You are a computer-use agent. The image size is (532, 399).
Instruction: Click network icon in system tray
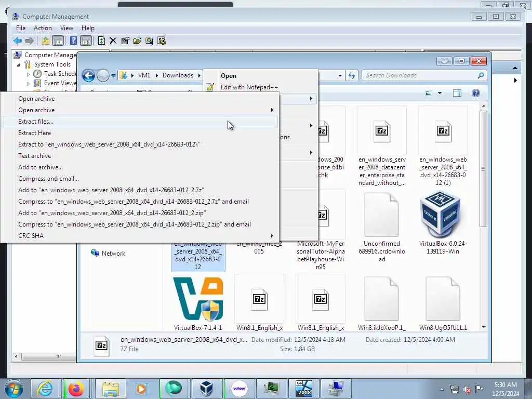[454, 389]
